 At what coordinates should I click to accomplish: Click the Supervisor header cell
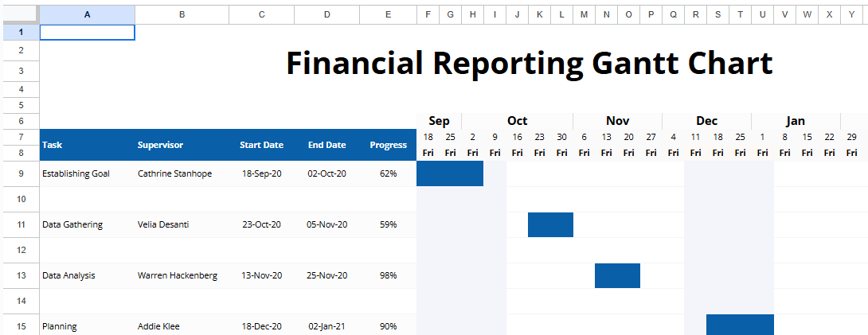tap(182, 145)
